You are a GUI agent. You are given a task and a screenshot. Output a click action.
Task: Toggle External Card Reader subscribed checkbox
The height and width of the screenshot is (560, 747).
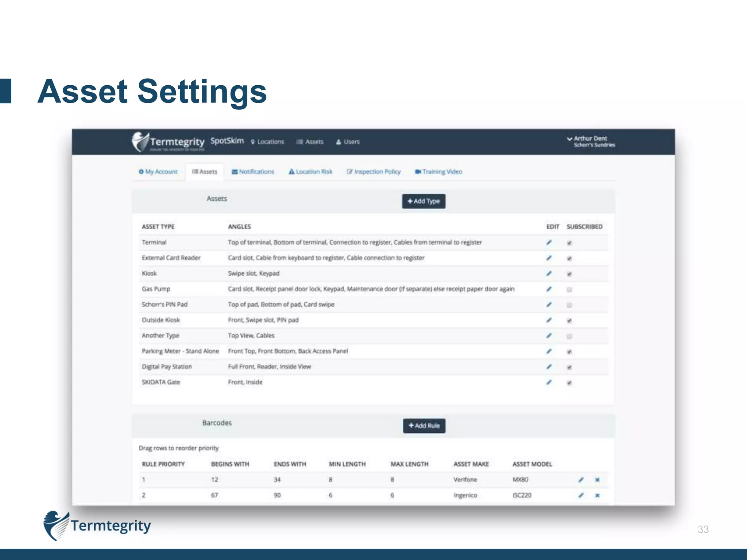pyautogui.click(x=569, y=258)
